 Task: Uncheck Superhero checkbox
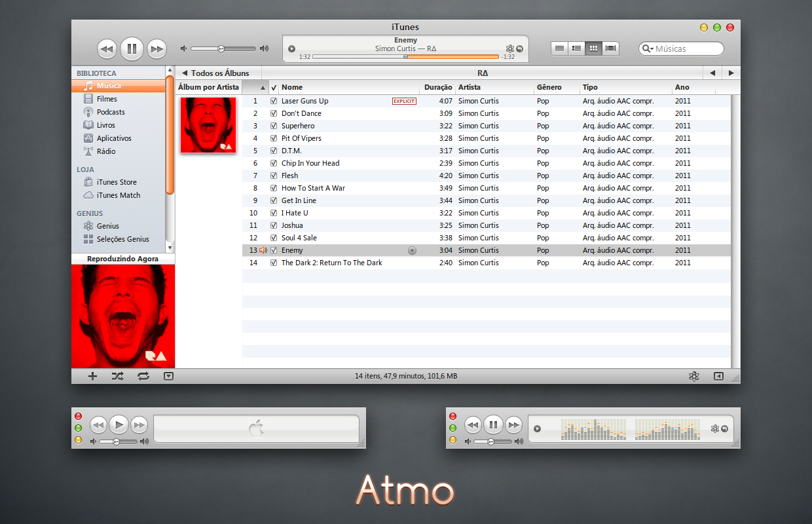tap(274, 126)
